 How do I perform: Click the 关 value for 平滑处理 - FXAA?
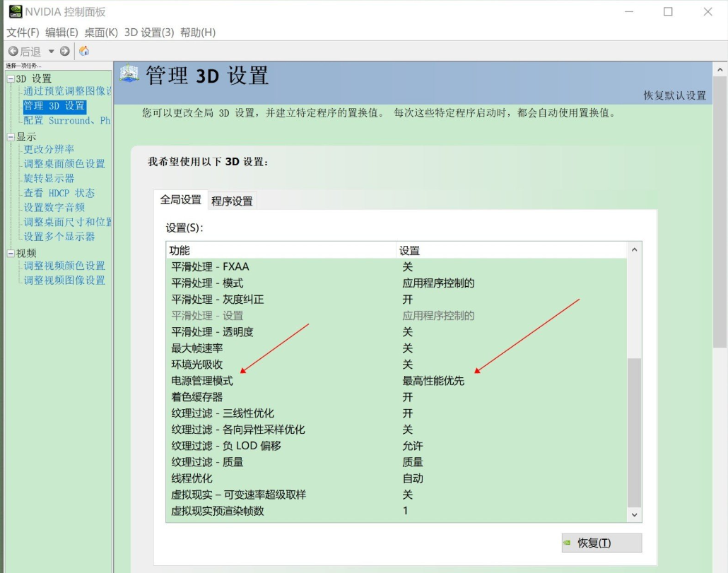click(408, 267)
